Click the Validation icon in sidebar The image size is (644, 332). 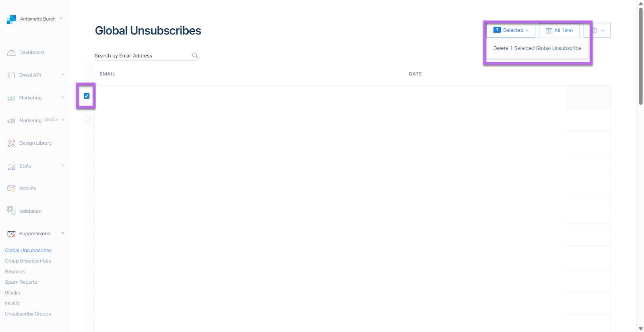coord(11,210)
